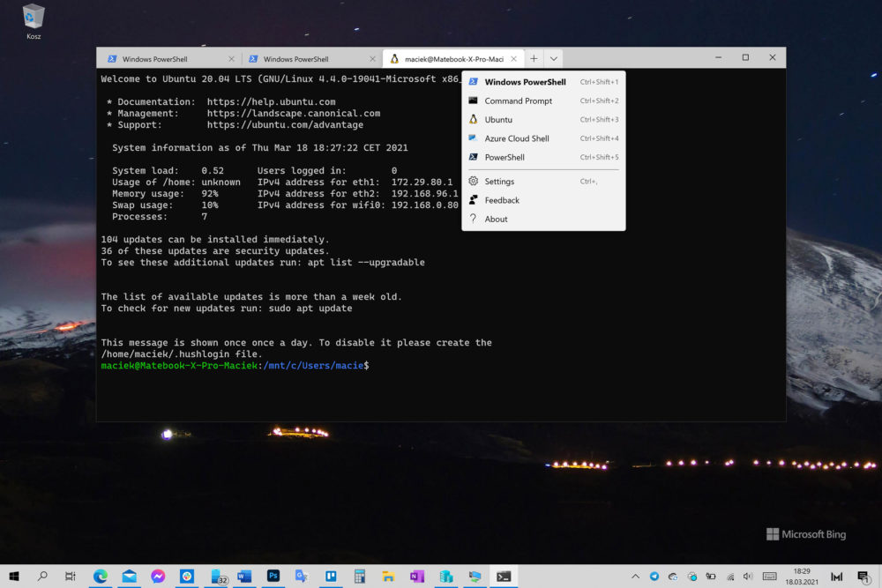Open the volume speaker tray icon
Viewport: 882px width, 588px height.
click(748, 577)
